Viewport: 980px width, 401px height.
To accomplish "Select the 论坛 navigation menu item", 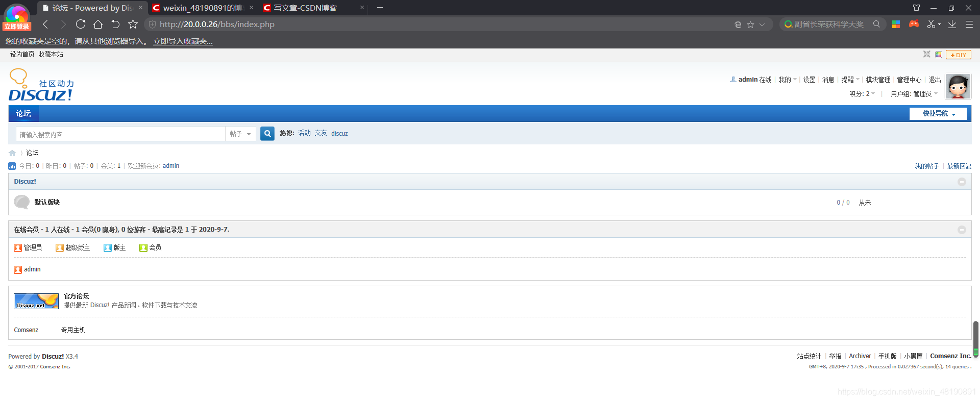I will point(23,113).
